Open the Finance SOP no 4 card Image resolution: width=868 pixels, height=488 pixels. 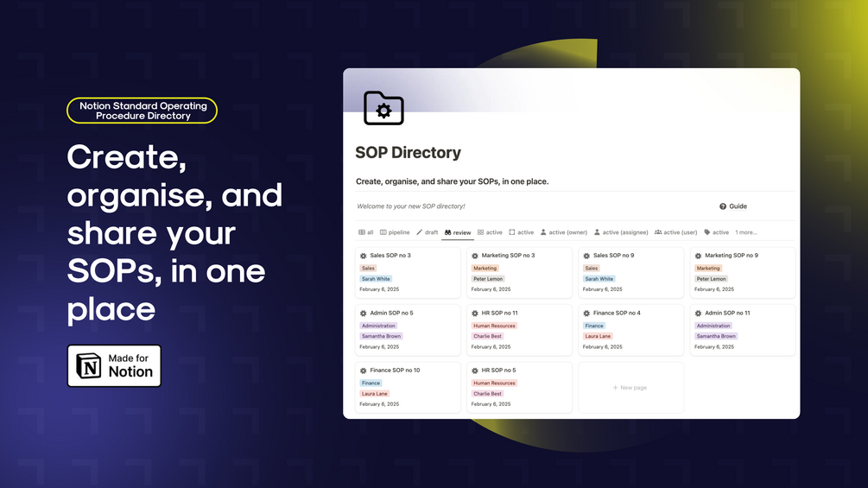(631, 330)
